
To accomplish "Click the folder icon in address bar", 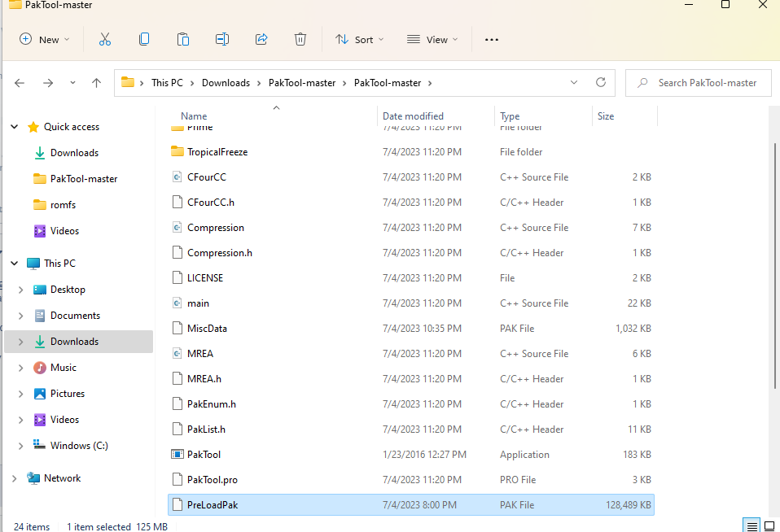I will pos(128,82).
